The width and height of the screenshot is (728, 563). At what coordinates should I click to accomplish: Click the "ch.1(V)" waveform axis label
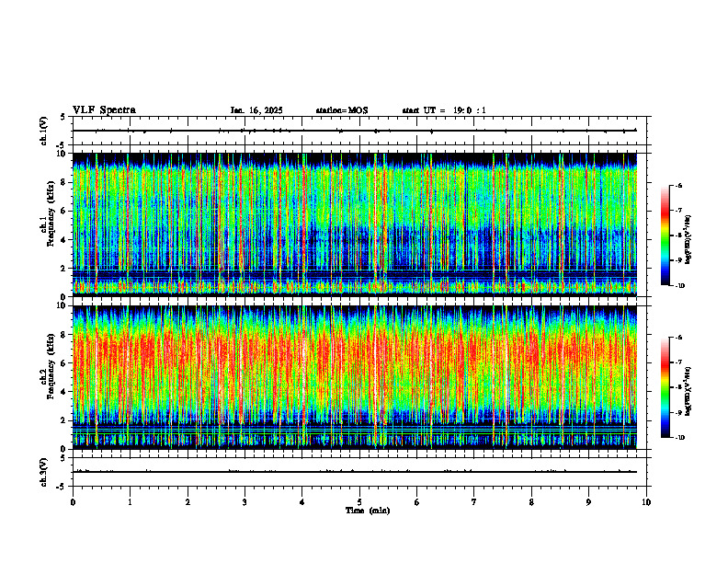43,131
